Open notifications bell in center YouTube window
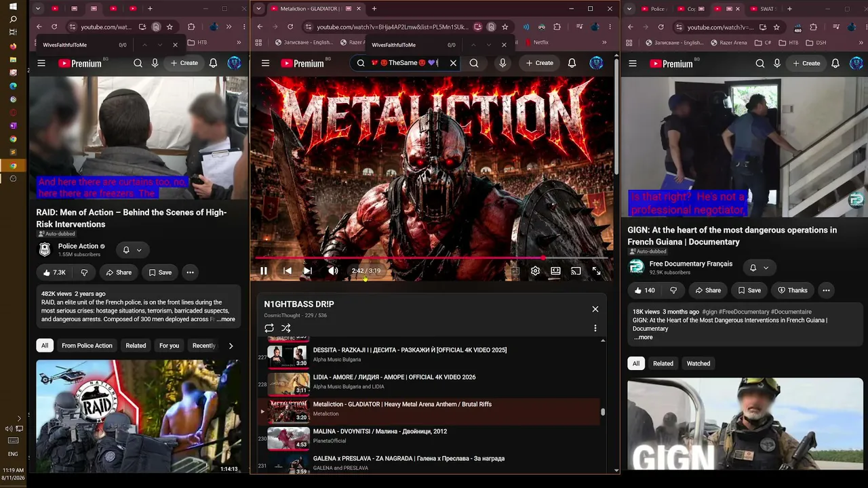Viewport: 868px width, 488px height. tap(572, 63)
